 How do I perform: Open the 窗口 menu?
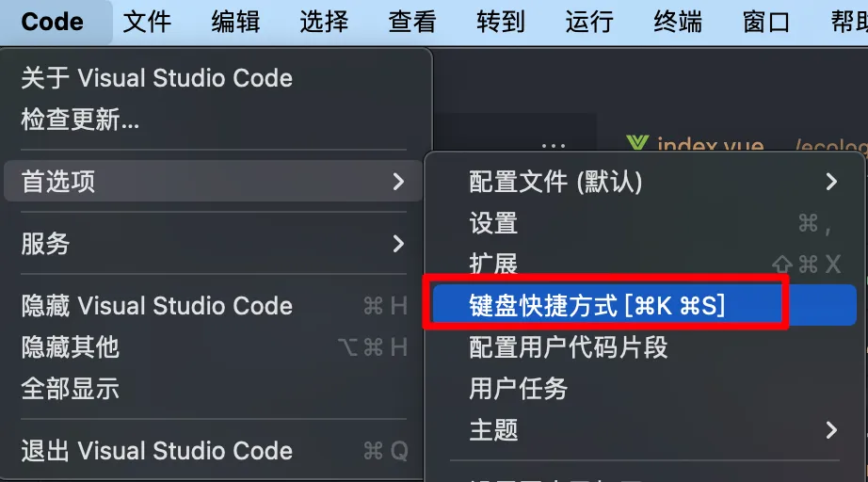[x=766, y=23]
